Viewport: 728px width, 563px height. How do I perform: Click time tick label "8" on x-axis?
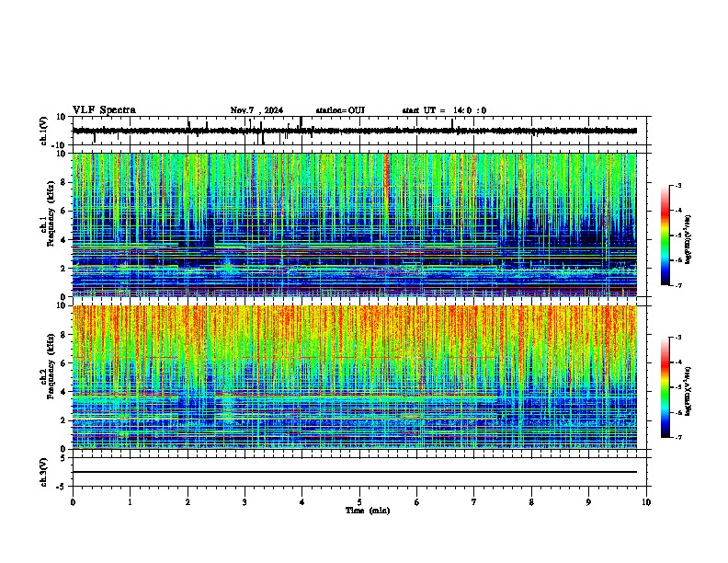[531, 502]
